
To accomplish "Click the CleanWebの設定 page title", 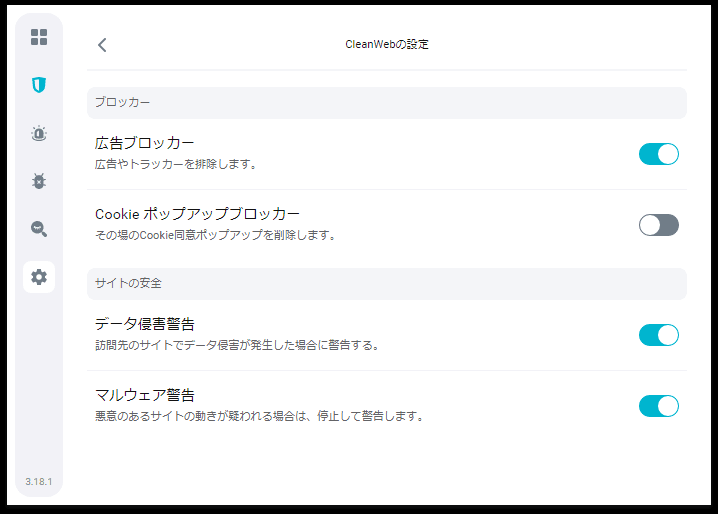I will 387,44.
